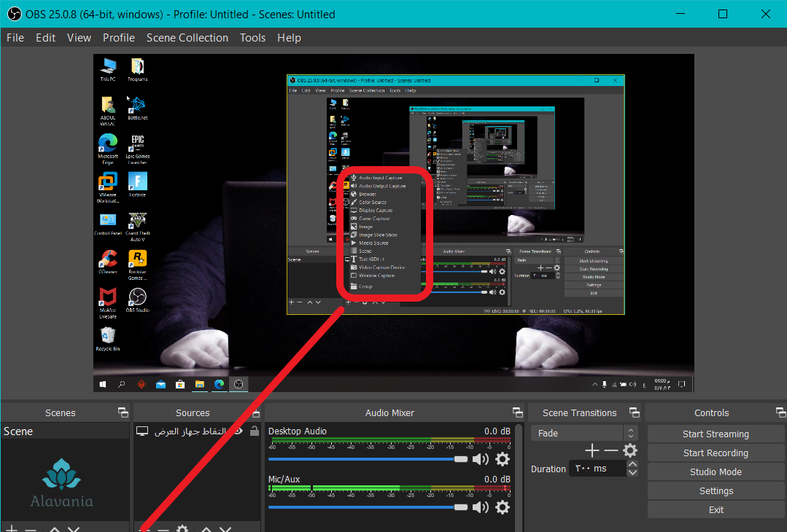Toggle visibility eye of the display capture source
Viewport: 787px width, 532px height.
coord(239,431)
